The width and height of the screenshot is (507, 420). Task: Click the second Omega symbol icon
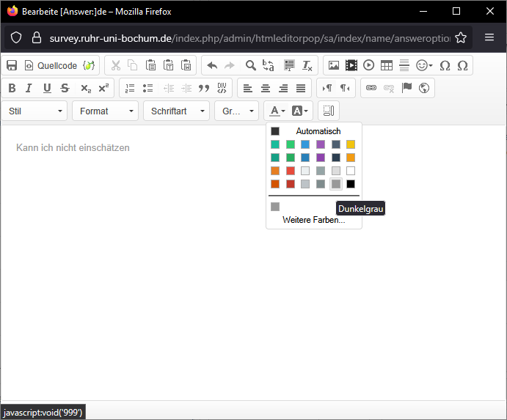point(463,65)
